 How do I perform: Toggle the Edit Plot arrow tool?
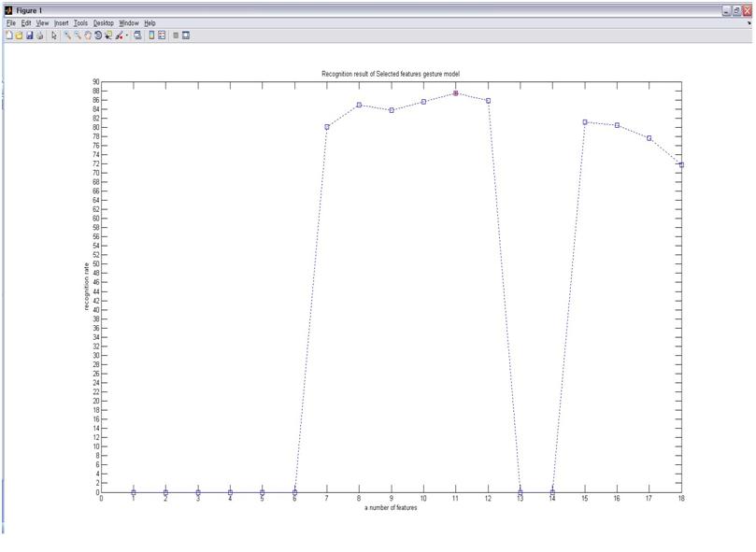click(x=54, y=35)
